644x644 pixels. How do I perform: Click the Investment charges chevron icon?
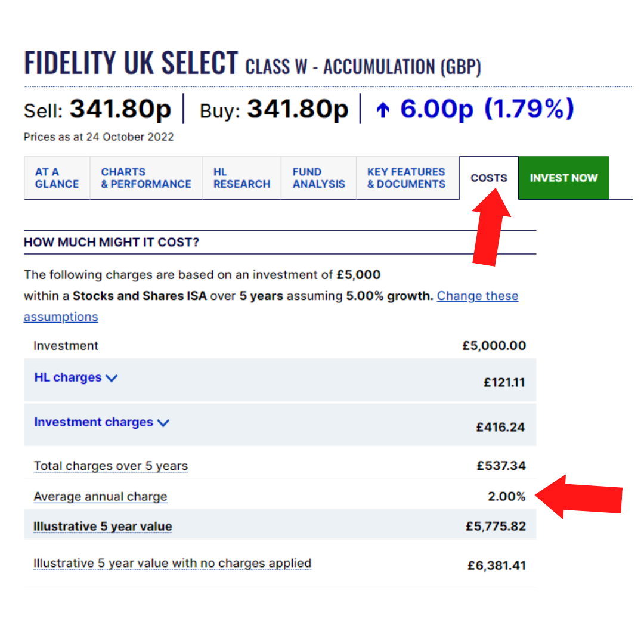click(x=163, y=423)
